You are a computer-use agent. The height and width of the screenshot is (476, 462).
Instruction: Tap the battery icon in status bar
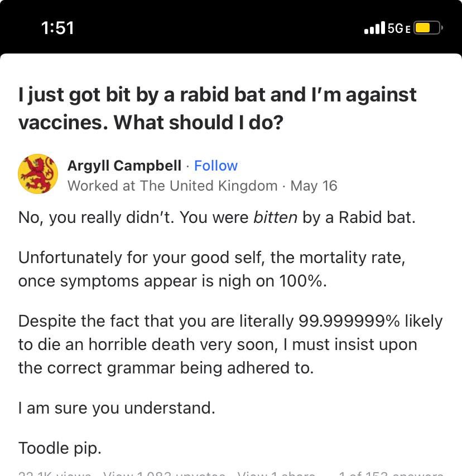[428, 28]
